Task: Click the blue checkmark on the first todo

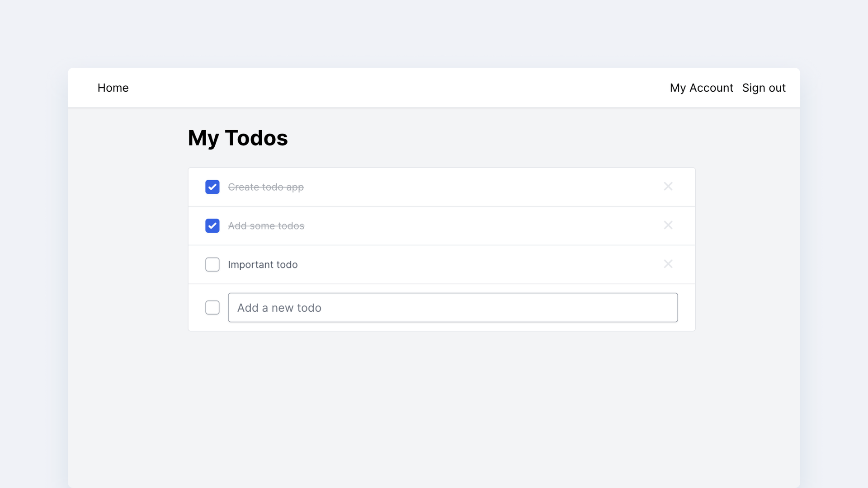Action: pyautogui.click(x=212, y=187)
